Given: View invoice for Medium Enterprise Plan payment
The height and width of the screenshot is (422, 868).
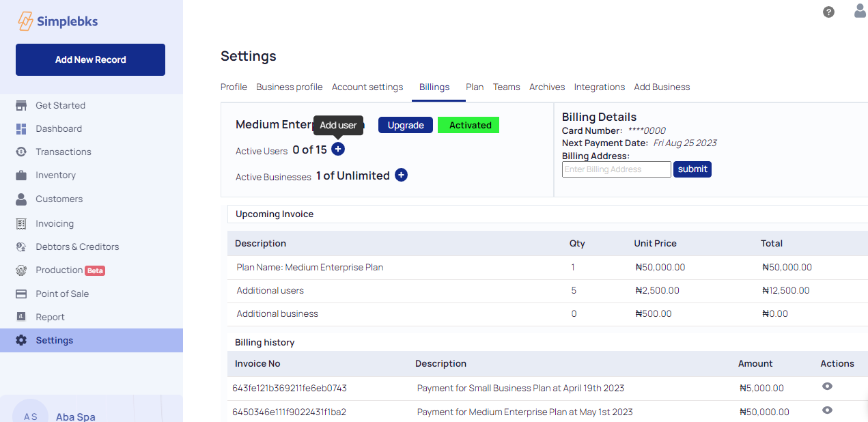Looking at the screenshot, I should pos(827,410).
